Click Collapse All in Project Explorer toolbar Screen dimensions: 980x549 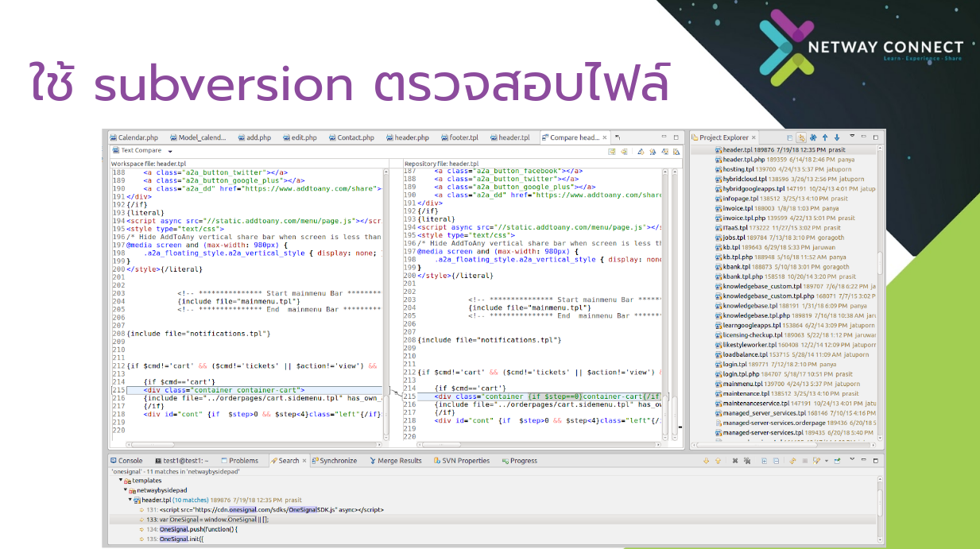(788, 137)
